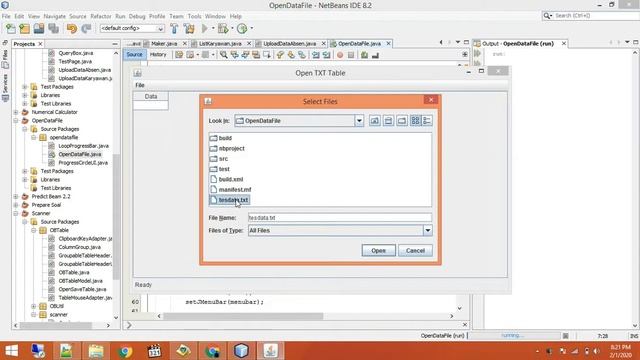Click the Home folder icon in Select Files
Image resolution: width=640 pixels, height=360 pixels.
tap(388, 120)
